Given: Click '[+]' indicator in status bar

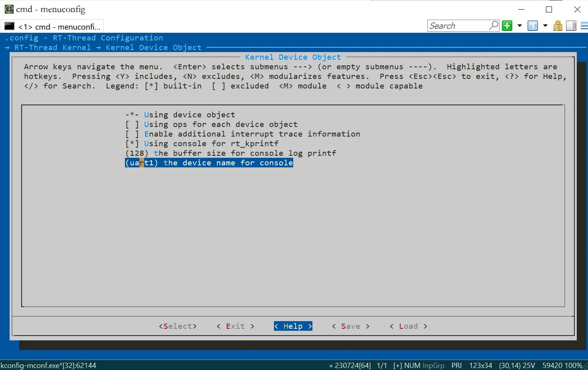Looking at the screenshot, I should [x=397, y=365].
